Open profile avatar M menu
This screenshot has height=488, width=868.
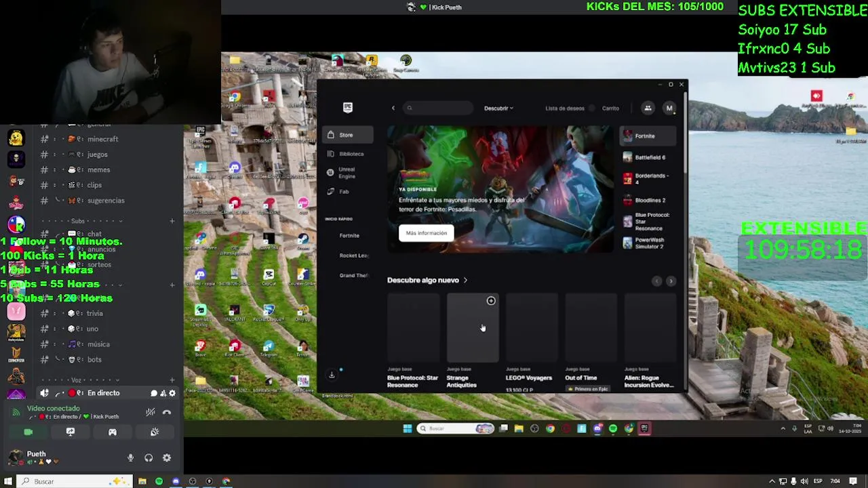(x=669, y=108)
